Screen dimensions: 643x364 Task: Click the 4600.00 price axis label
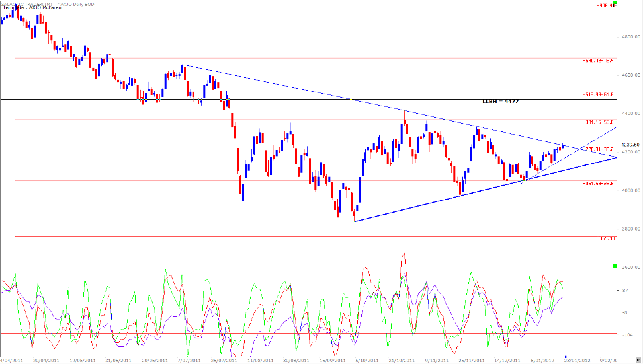(630, 75)
